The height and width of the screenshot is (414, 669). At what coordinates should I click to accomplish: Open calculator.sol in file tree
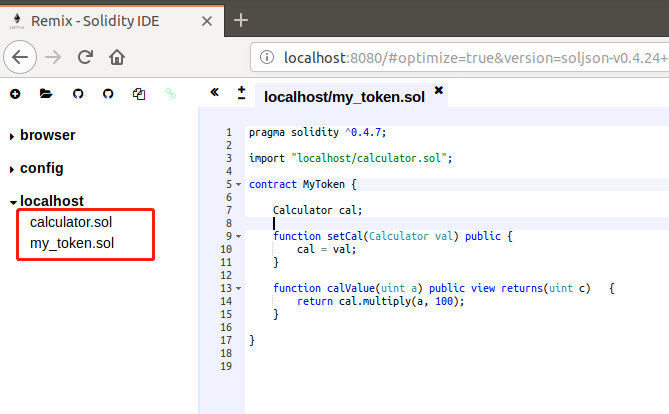click(x=71, y=222)
